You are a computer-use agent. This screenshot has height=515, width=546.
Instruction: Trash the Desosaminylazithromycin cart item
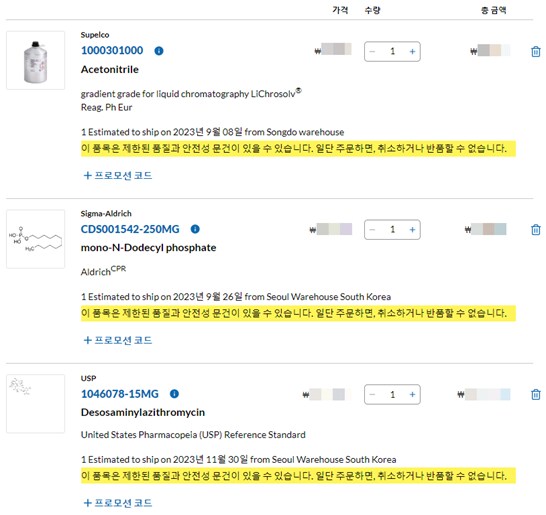tap(536, 395)
